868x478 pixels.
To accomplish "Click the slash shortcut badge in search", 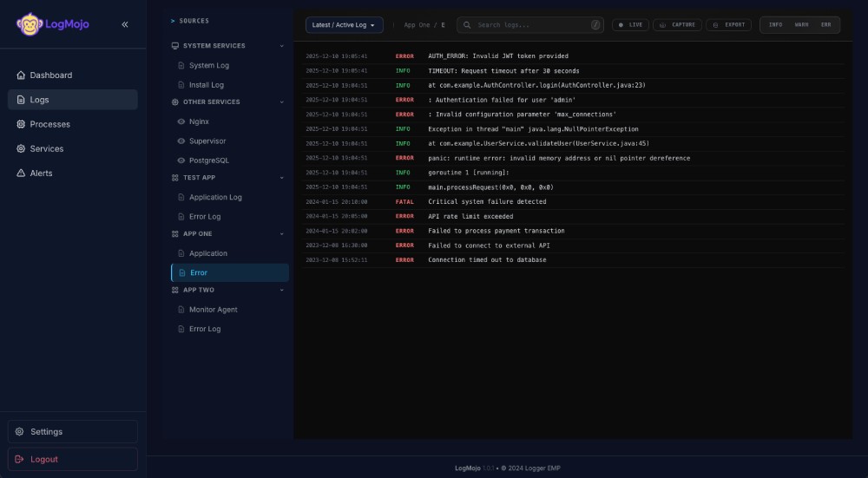I will coord(595,25).
